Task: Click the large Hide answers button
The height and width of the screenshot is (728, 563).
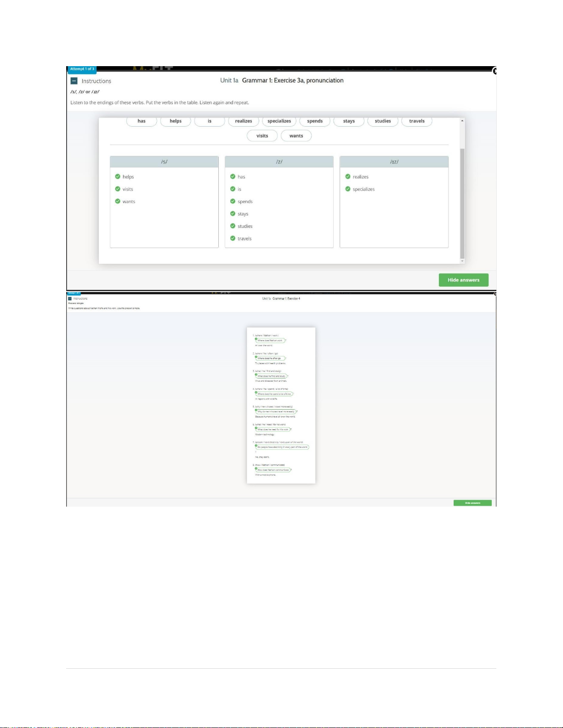Action: click(463, 280)
